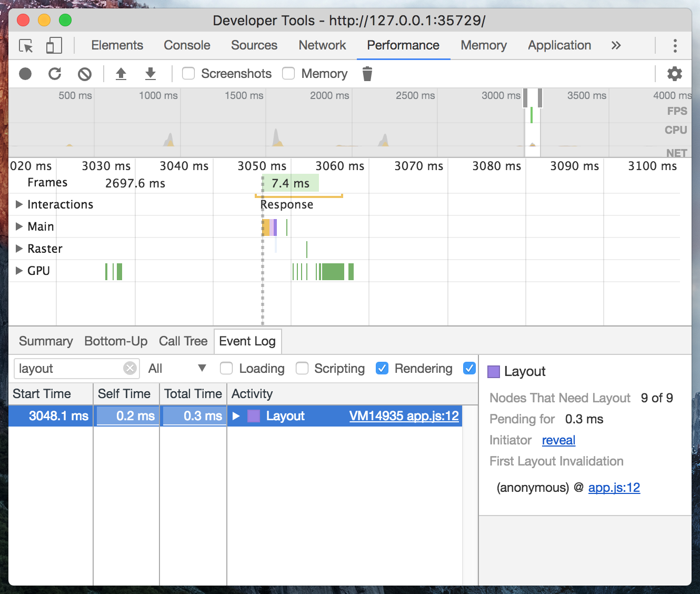
Task: Click the reveal initiator link
Action: pyautogui.click(x=558, y=440)
